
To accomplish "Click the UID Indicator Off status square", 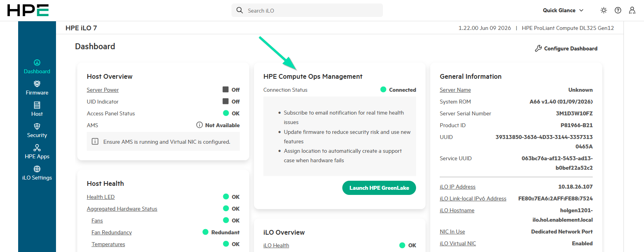I will click(226, 101).
